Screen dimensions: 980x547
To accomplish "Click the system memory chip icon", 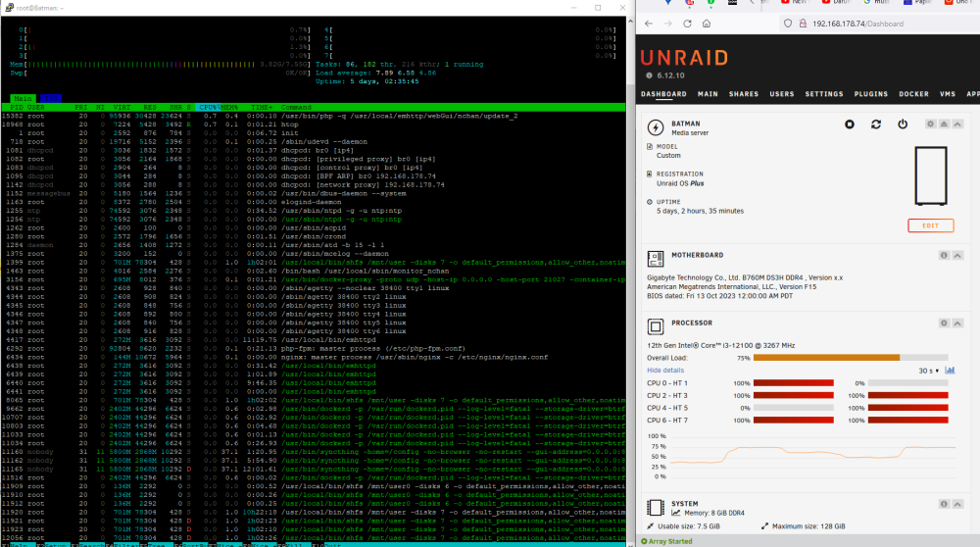I will coord(656,507).
